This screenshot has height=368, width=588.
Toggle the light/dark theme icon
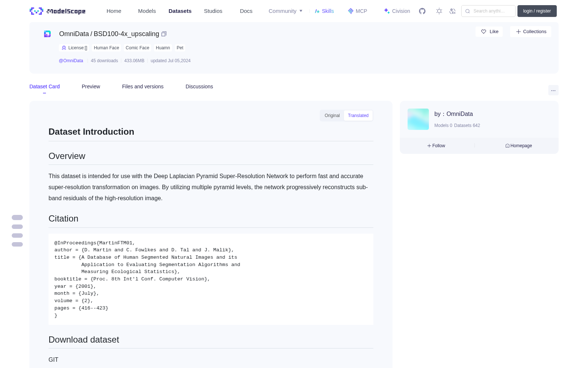point(439,11)
